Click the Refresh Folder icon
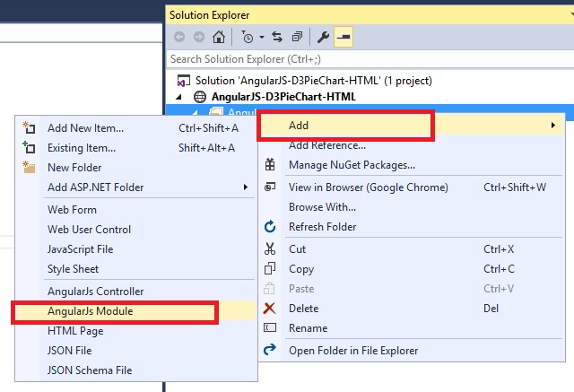The height and width of the screenshot is (392, 574). tap(270, 227)
